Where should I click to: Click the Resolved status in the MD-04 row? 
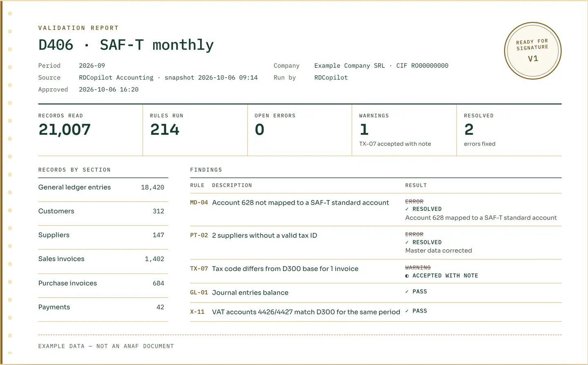pos(423,209)
